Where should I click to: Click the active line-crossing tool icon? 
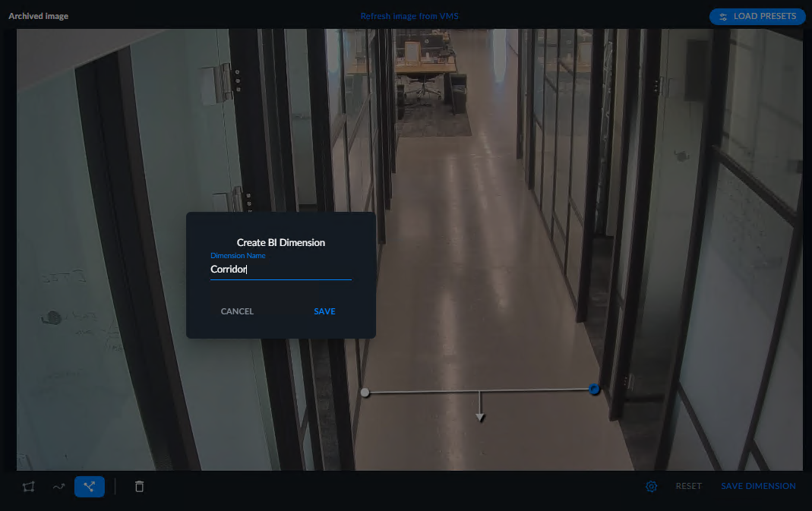(x=89, y=487)
